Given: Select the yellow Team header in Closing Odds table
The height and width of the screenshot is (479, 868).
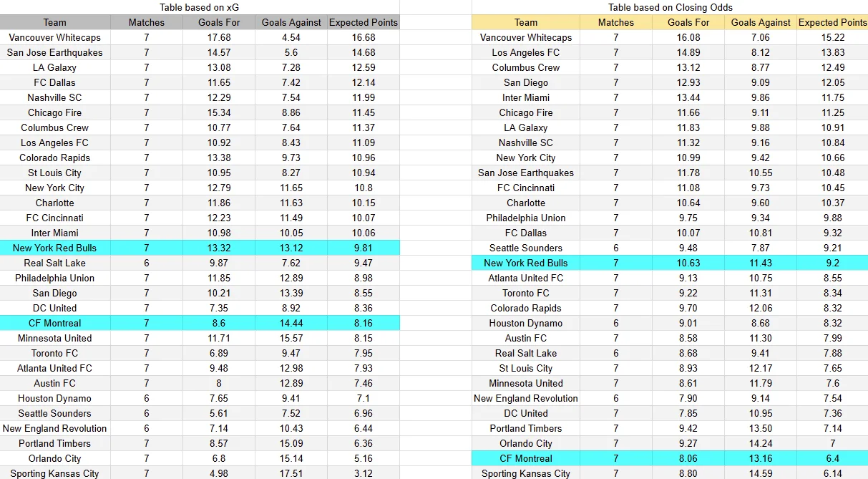Looking at the screenshot, I should click(x=526, y=22).
